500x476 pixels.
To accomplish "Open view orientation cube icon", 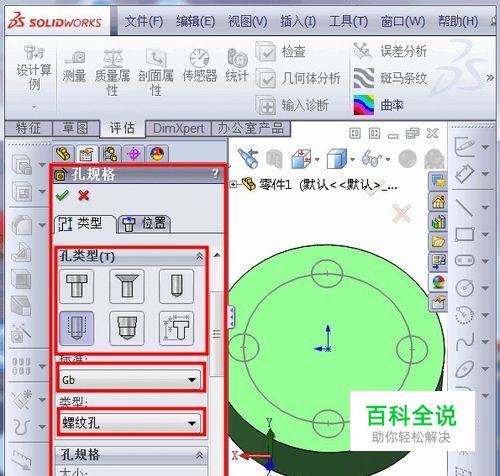I will point(301,159).
